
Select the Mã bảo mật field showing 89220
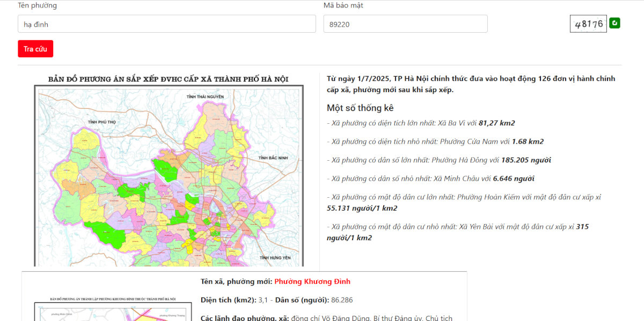point(406,24)
